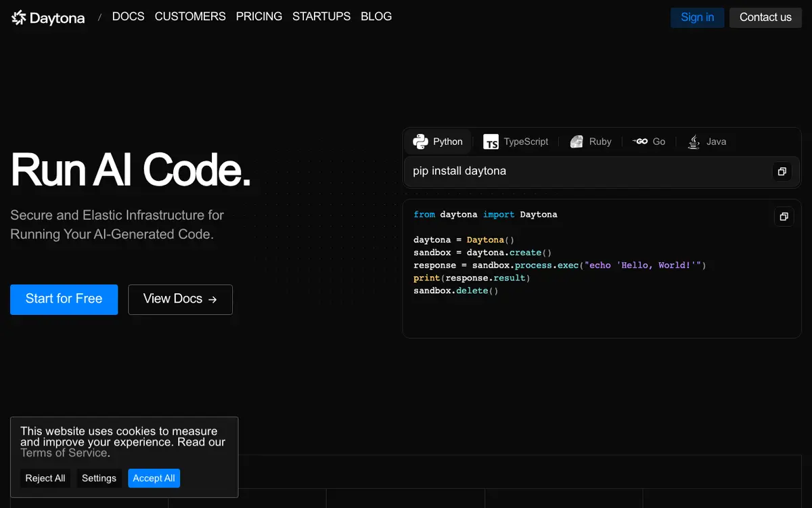Click the 'pip install daytona' text
Viewport: 812px width, 508px height.
tap(459, 171)
